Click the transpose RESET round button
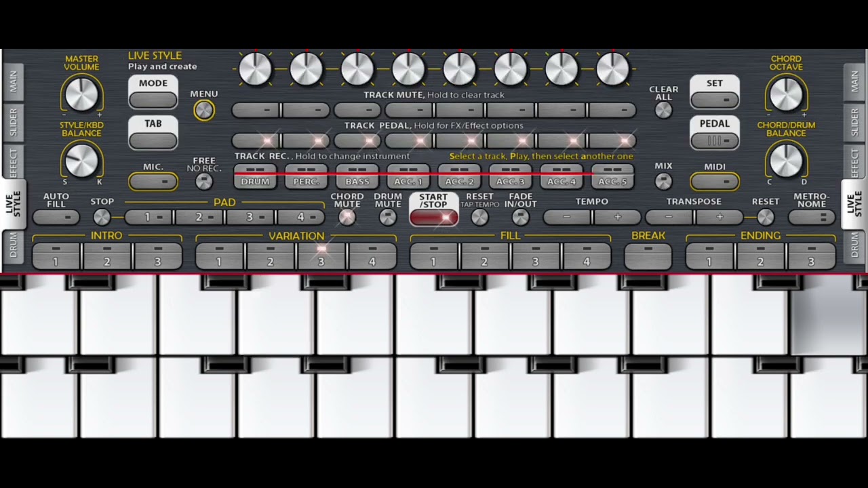The image size is (868, 488). [x=765, y=217]
